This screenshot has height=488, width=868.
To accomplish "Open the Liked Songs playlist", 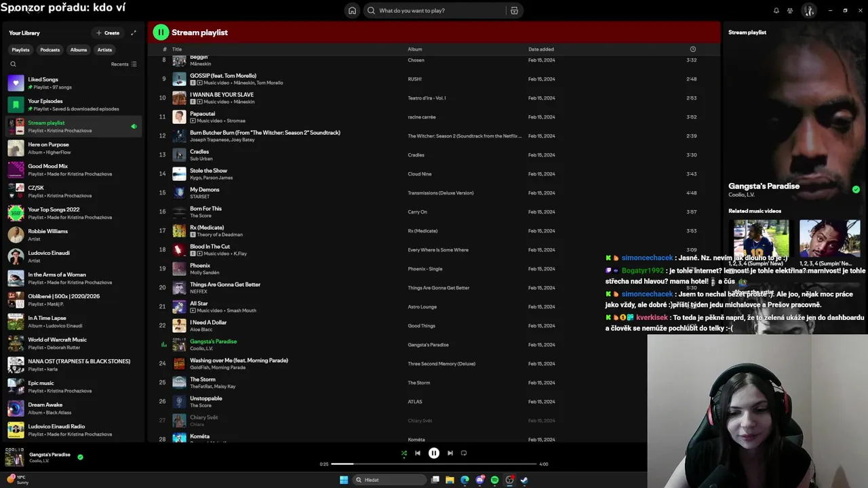I will tap(73, 83).
